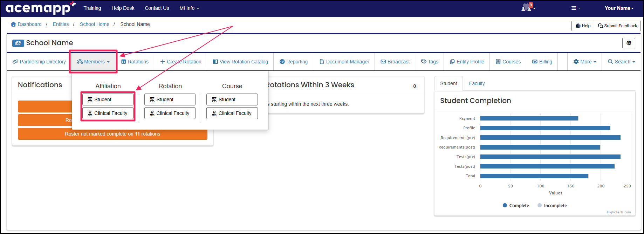
Task: Expand the Search dropdown
Action: (621, 62)
